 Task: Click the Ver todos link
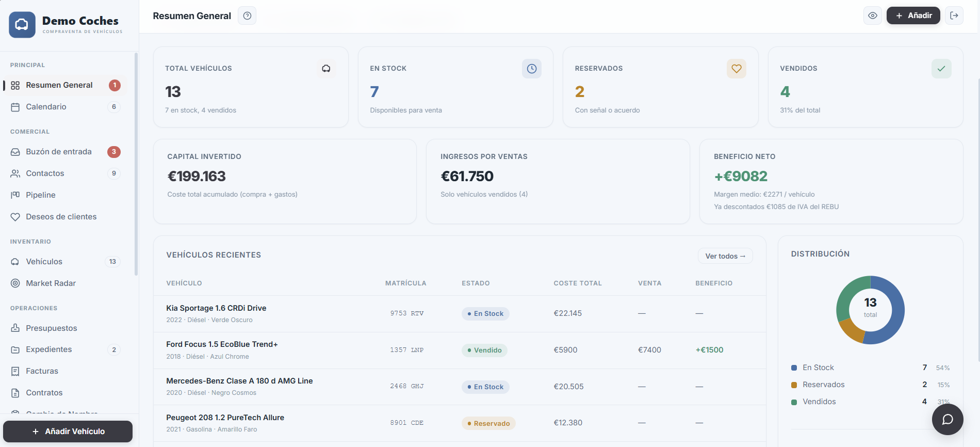point(725,256)
